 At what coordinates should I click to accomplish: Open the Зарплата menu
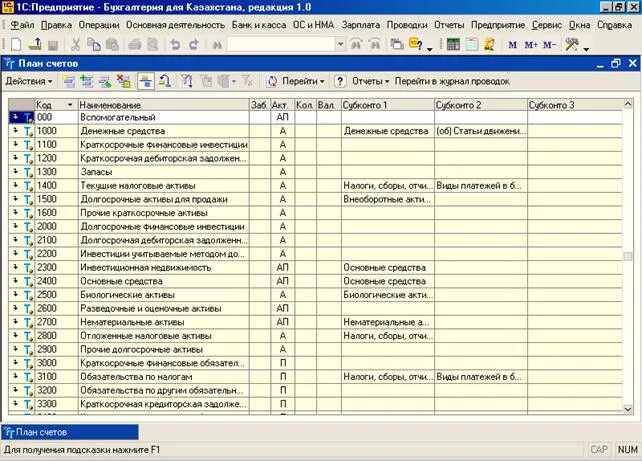(361, 25)
